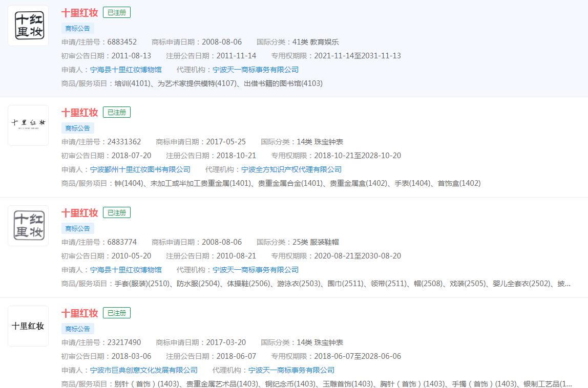
Task: Click 商标公告 tag in entry 24331362
Action: point(78,128)
